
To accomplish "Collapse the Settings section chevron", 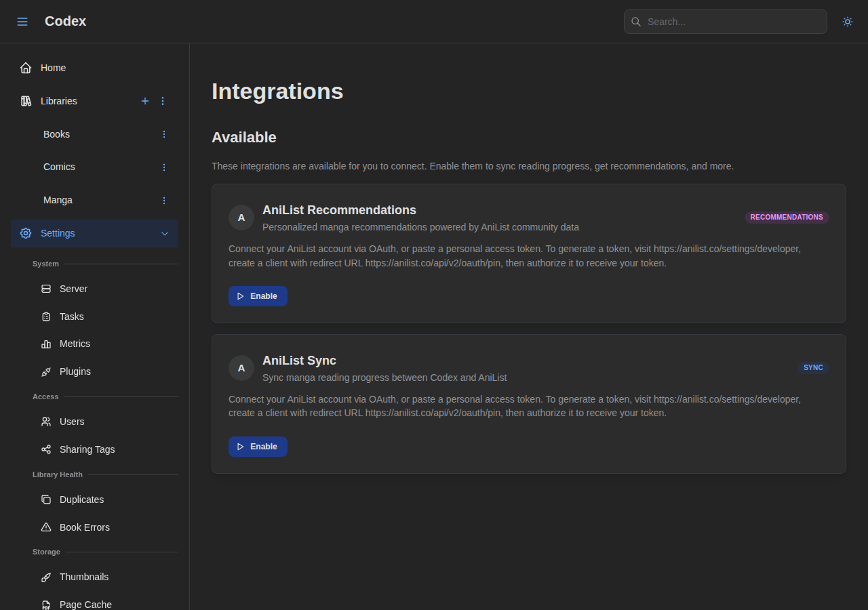I will pos(165,233).
